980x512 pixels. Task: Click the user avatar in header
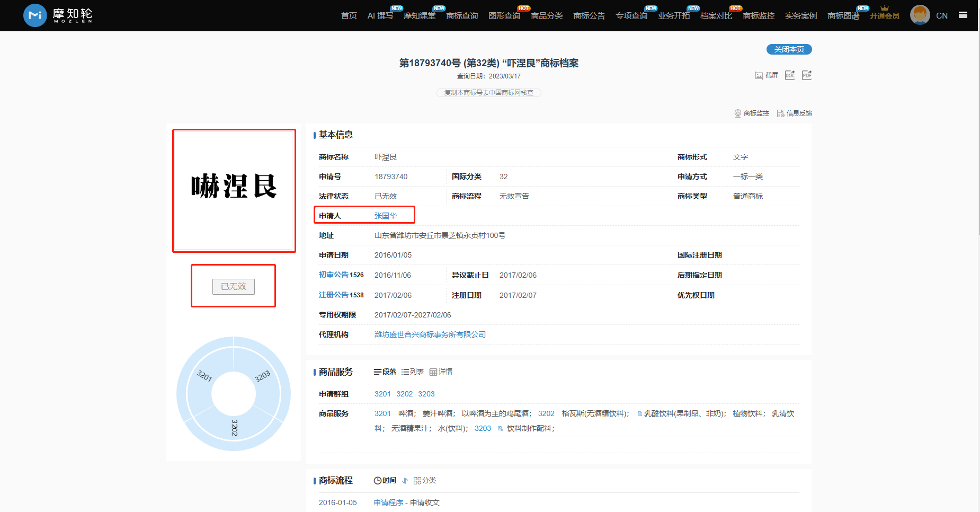(920, 15)
